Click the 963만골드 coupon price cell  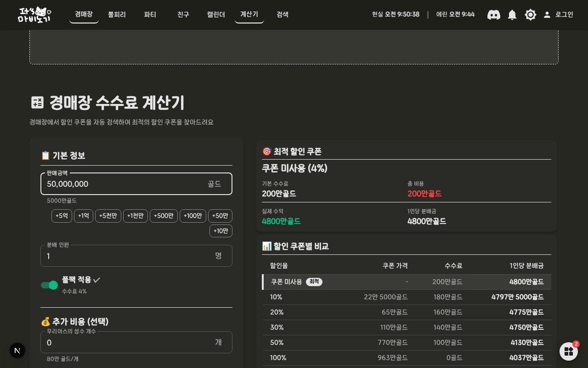coord(393,358)
